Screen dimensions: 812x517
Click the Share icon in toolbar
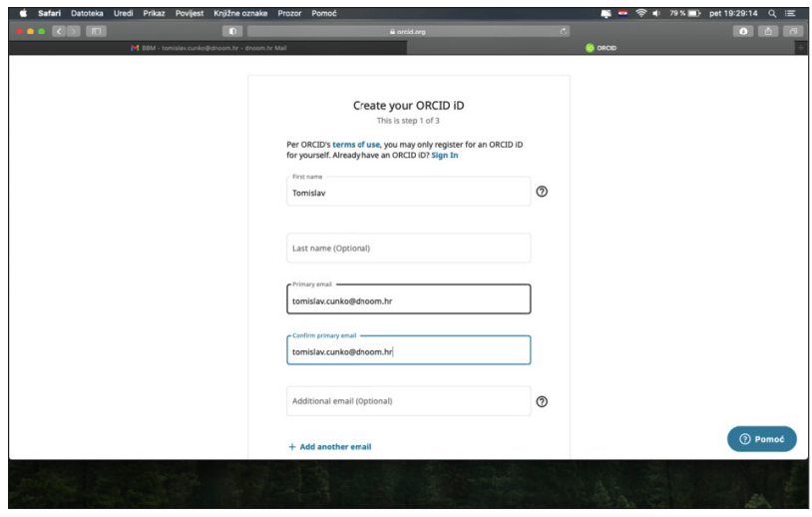(x=768, y=32)
